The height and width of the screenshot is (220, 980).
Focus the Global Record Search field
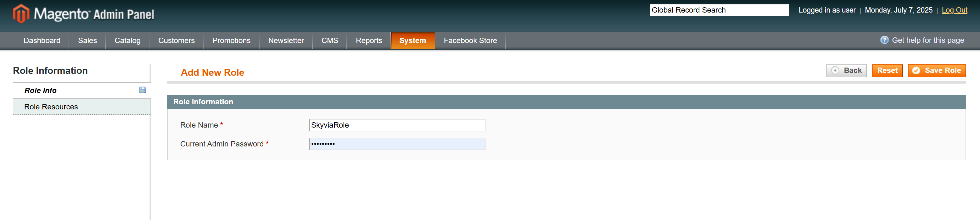click(719, 10)
